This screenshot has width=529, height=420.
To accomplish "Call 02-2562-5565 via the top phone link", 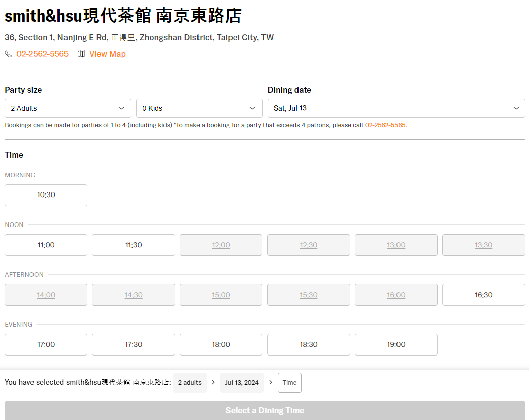I will click(43, 54).
